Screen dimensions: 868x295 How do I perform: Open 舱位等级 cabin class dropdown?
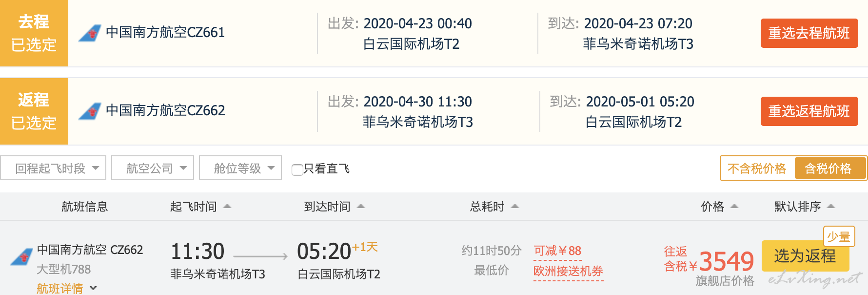point(240,168)
